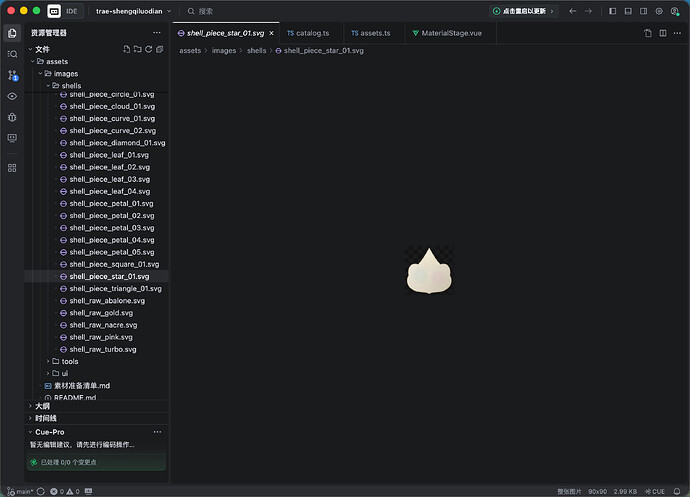Open the Search view in the activity bar

pyautogui.click(x=12, y=54)
